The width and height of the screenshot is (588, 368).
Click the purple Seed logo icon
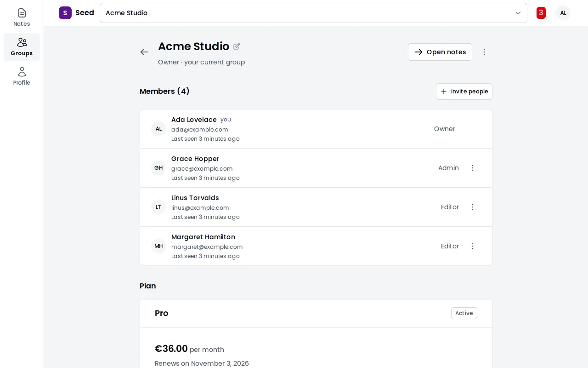(65, 13)
